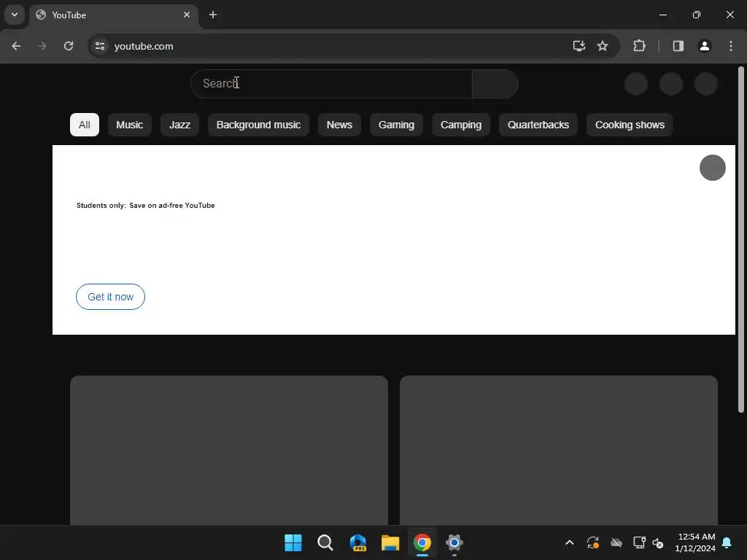Select the Quarterbacks filter chip
747x560 pixels.
click(x=538, y=125)
